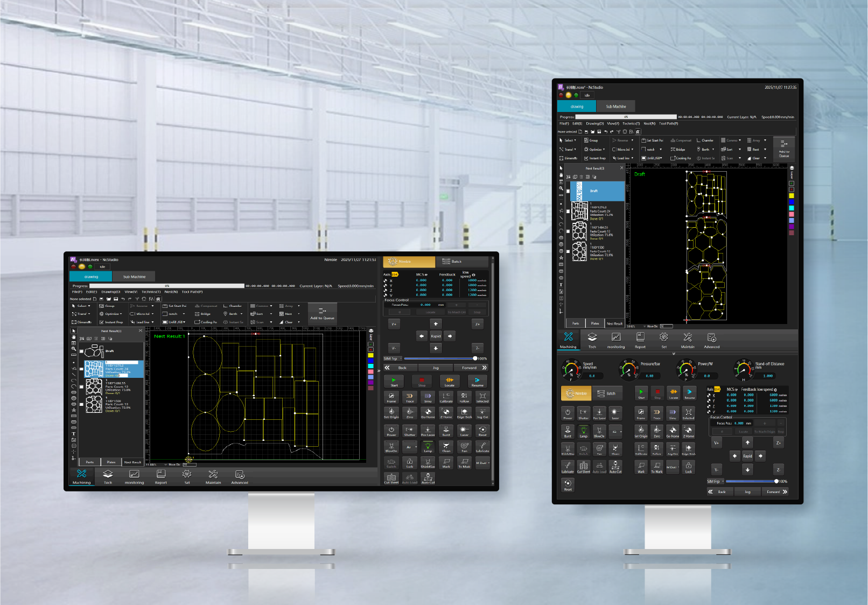868x605 pixels.
Task: Click the Shutter icon on the left monitor
Action: point(410,431)
